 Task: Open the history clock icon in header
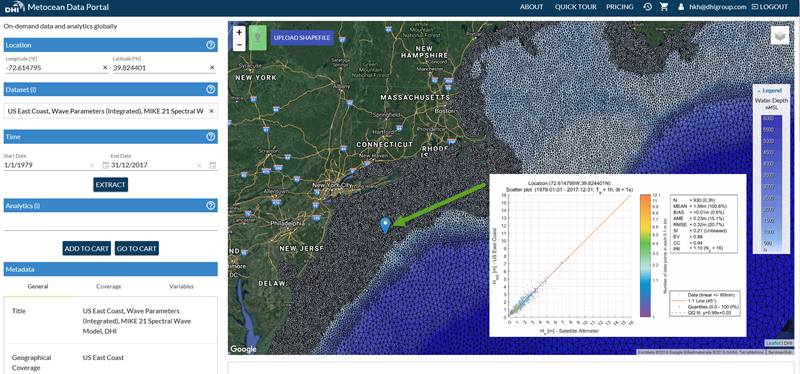tap(647, 7)
